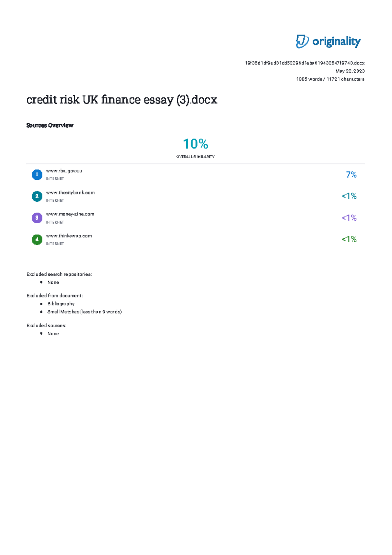Click the purple number 3 source badge
The image size is (392, 555).
(x=37, y=218)
